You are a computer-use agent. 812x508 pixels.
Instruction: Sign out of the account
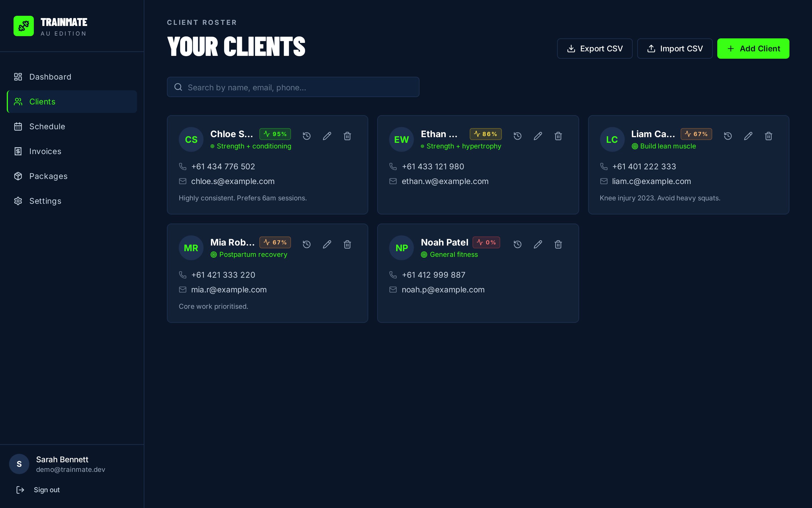click(38, 490)
